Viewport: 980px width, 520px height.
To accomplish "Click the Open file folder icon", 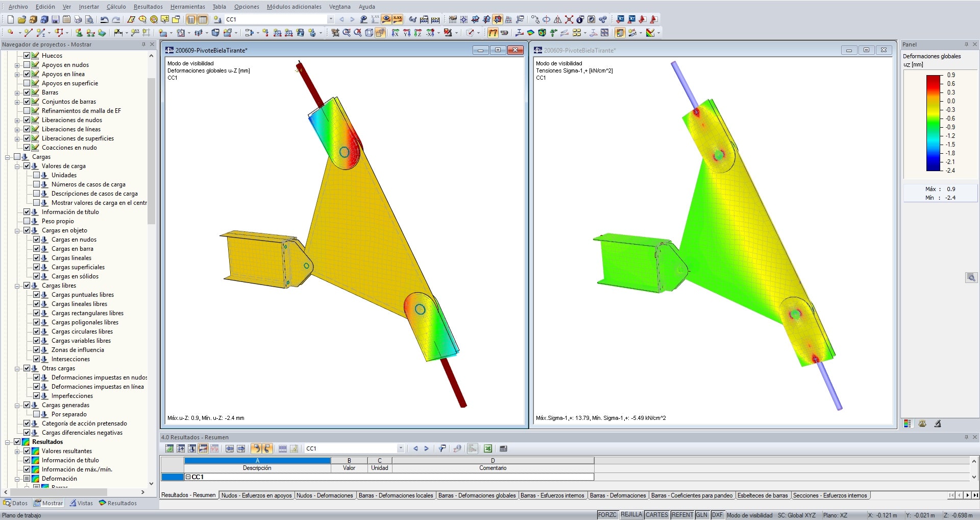I will point(21,19).
